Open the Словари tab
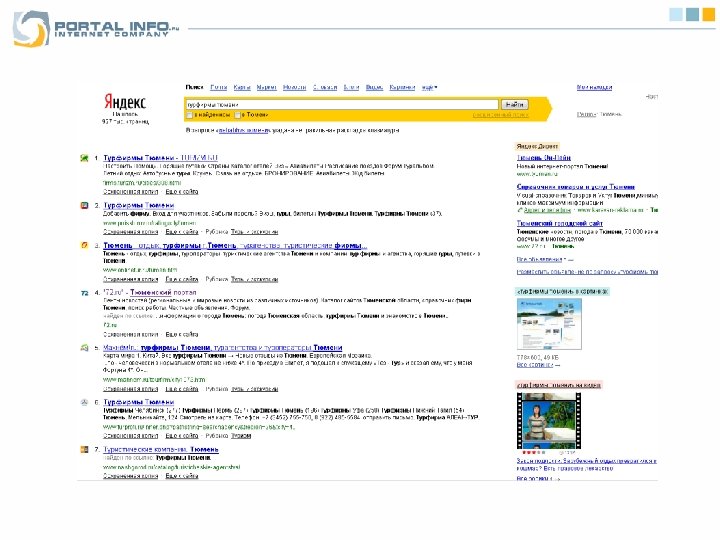Image resolution: width=720 pixels, height=540 pixels. click(325, 87)
